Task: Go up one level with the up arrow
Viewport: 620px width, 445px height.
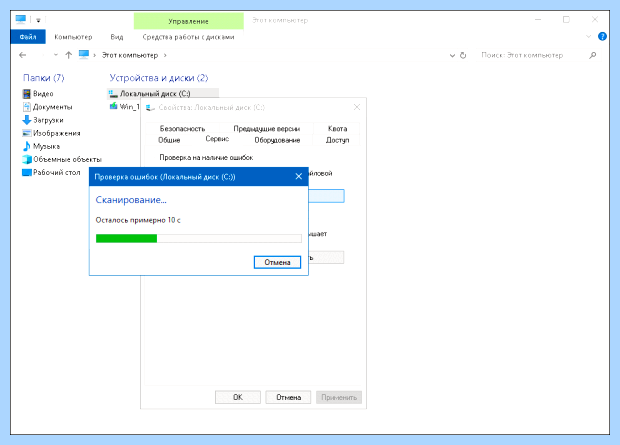Action: (x=69, y=55)
